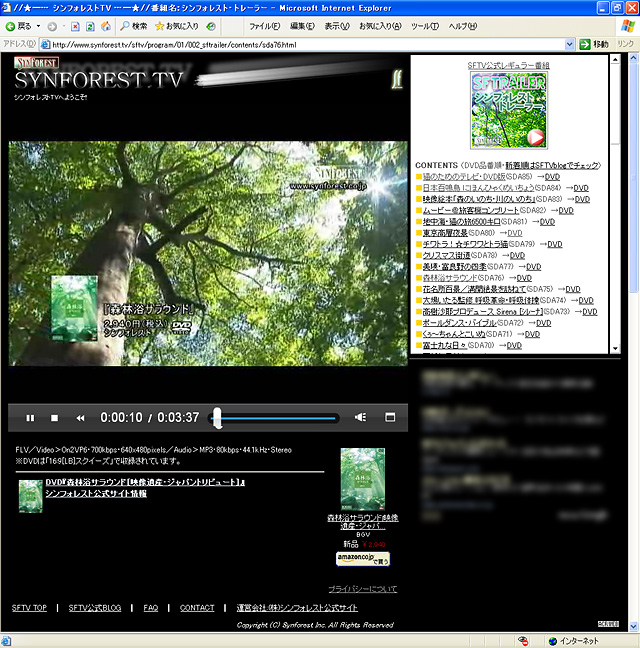The width and height of the screenshot is (640, 648).
Task: Mute the video player volume
Action: [361, 417]
